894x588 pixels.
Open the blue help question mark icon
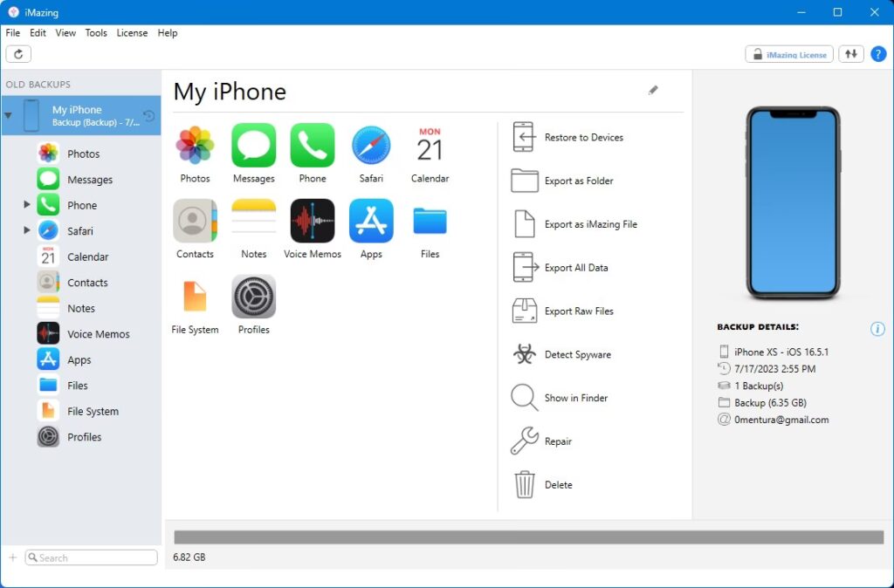point(878,54)
